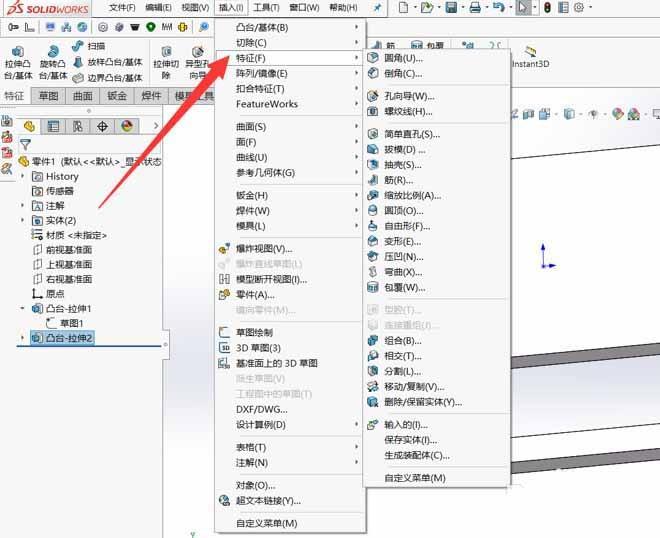The height and width of the screenshot is (538, 660).
Task: Open the ConfigurationManager tab
Action: pos(78,126)
